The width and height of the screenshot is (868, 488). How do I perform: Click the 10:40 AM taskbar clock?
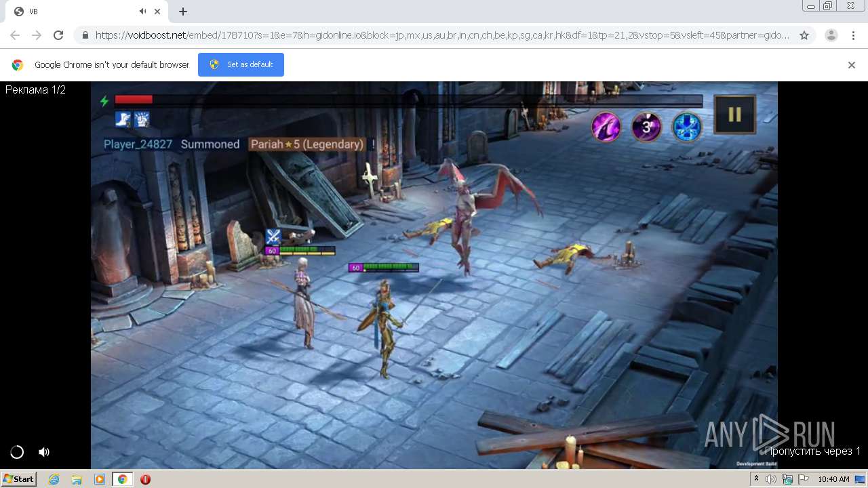(833, 479)
